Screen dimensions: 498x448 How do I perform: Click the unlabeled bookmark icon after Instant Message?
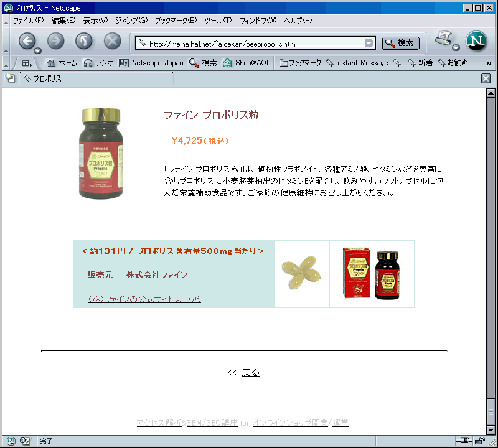click(x=397, y=63)
